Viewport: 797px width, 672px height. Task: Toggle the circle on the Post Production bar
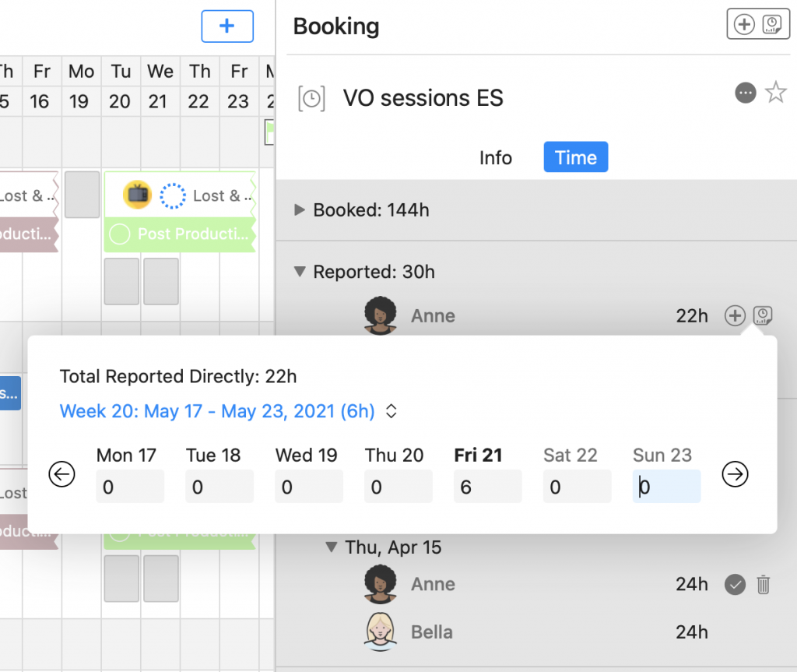[x=120, y=234]
